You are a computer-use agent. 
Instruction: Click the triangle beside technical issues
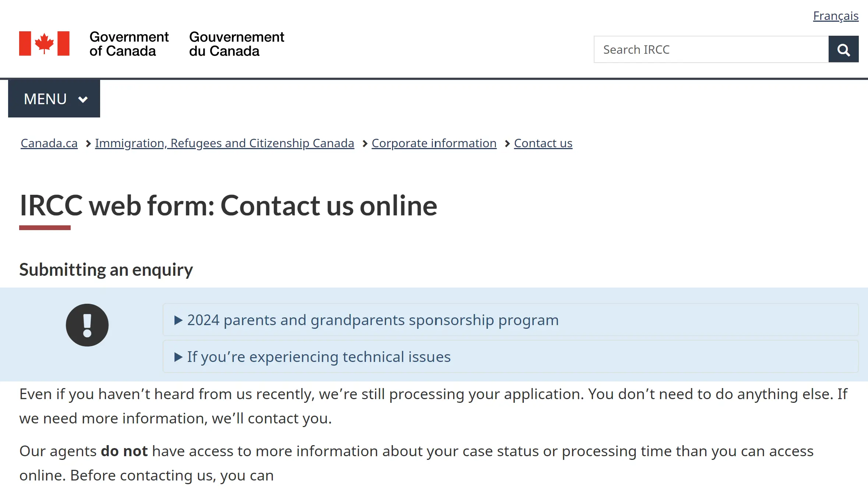[x=178, y=357]
